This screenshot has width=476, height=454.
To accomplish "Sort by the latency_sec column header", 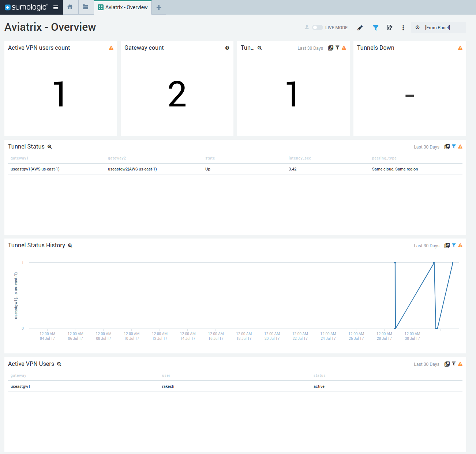I will coord(300,158).
